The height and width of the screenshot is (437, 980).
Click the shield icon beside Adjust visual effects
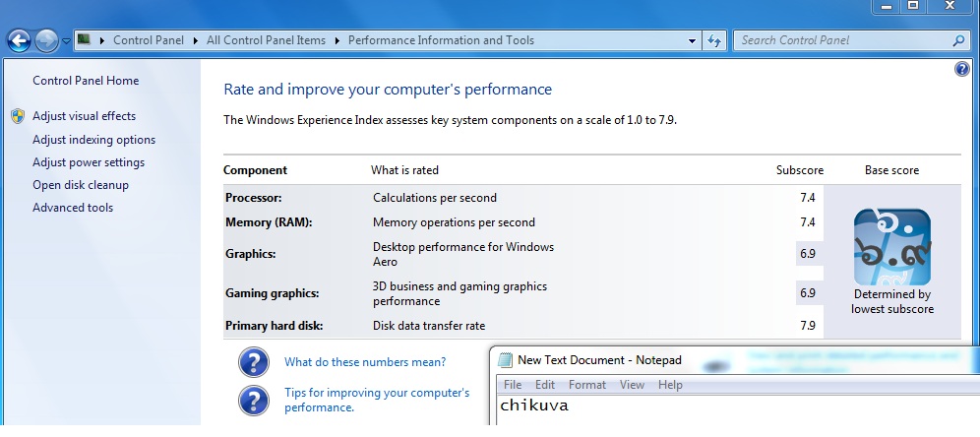(18, 116)
